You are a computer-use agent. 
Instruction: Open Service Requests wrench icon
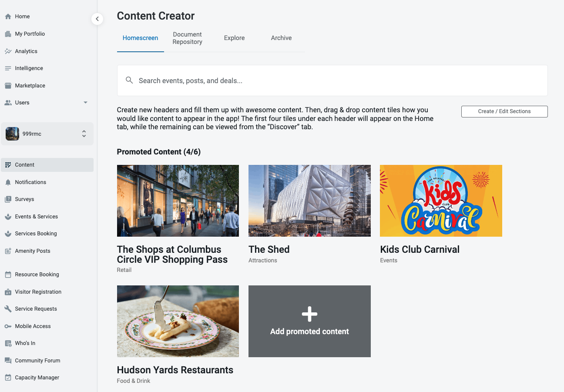coord(8,309)
